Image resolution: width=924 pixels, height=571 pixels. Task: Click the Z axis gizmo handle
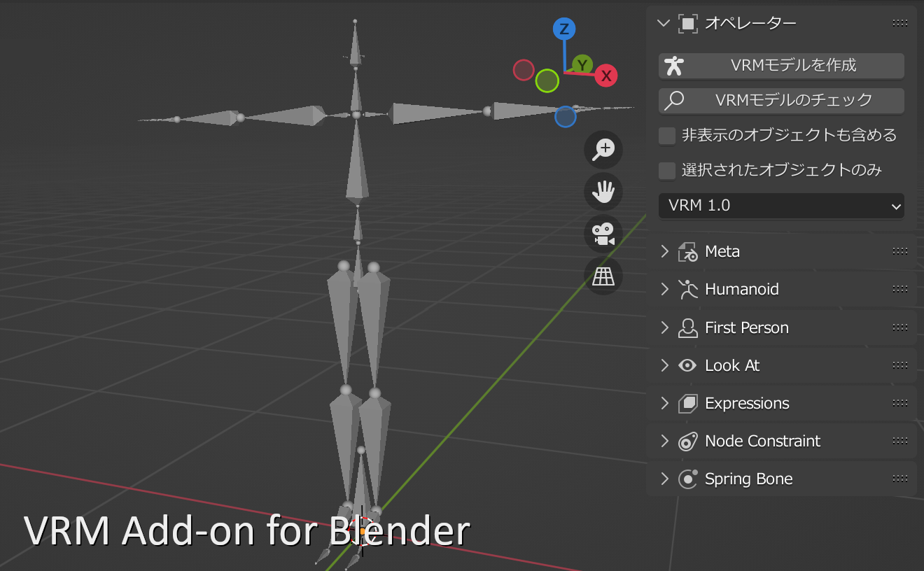pyautogui.click(x=564, y=29)
